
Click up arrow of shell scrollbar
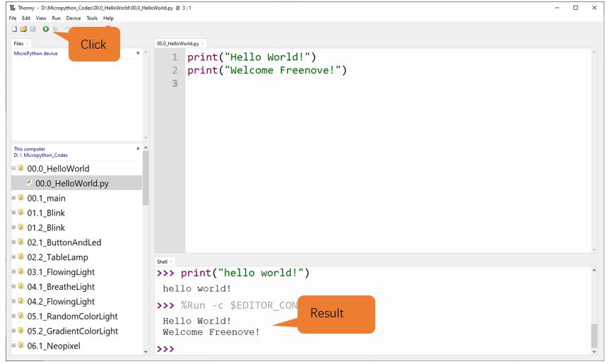(x=594, y=270)
